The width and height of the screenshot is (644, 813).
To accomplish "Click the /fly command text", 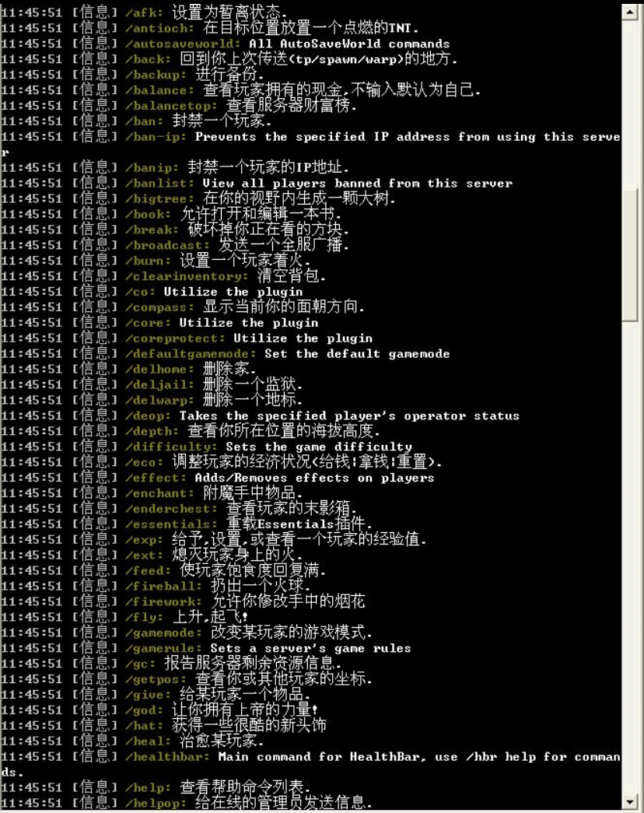I will click(144, 618).
